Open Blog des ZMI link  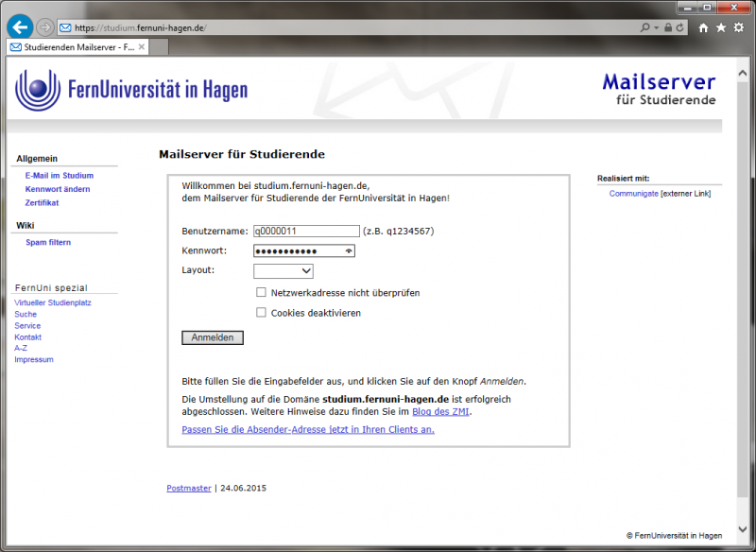tap(440, 412)
